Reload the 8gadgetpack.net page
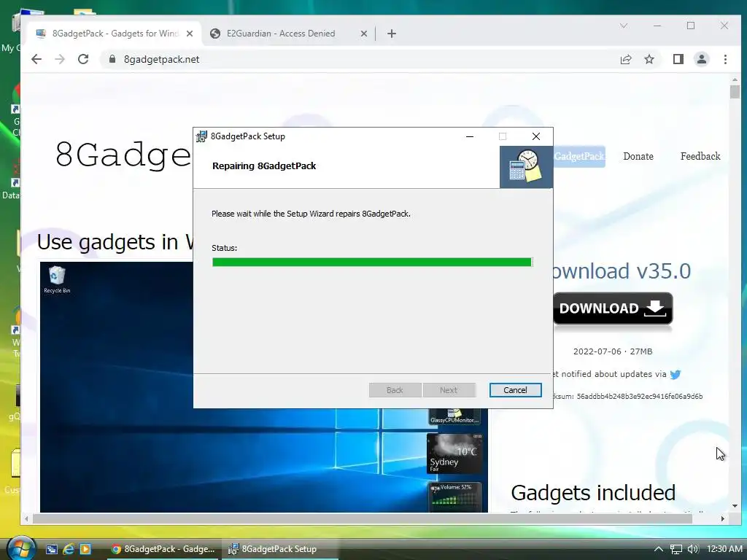747x560 pixels. click(83, 59)
